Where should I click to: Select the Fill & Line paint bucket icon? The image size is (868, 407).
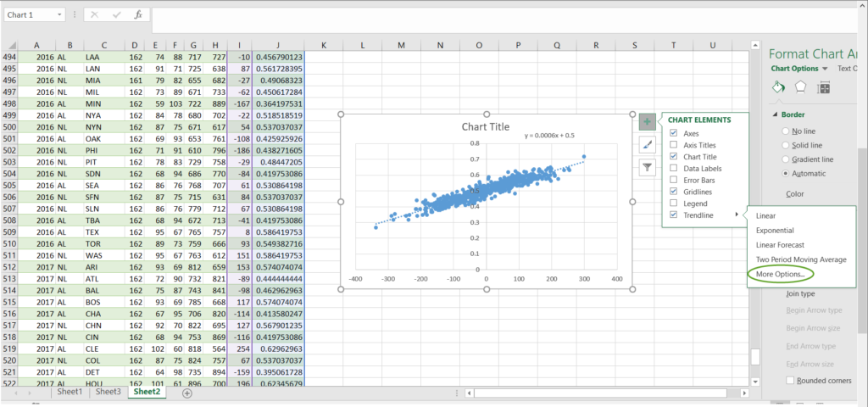click(778, 87)
